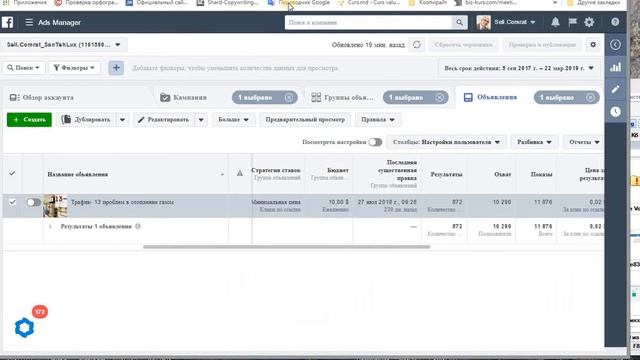This screenshot has height=360, width=640.
Task: Click the info icon next to results row
Action: coord(138,226)
